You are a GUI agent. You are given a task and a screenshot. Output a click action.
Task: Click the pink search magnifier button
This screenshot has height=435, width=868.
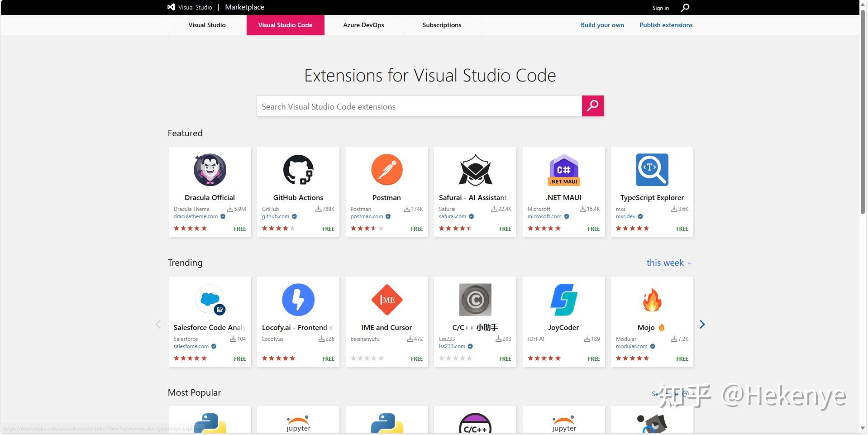pos(592,106)
